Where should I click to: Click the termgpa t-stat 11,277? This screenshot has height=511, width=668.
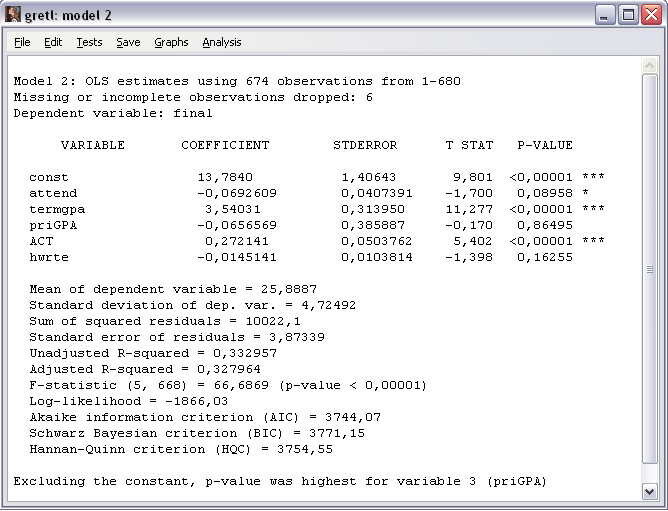(469, 210)
